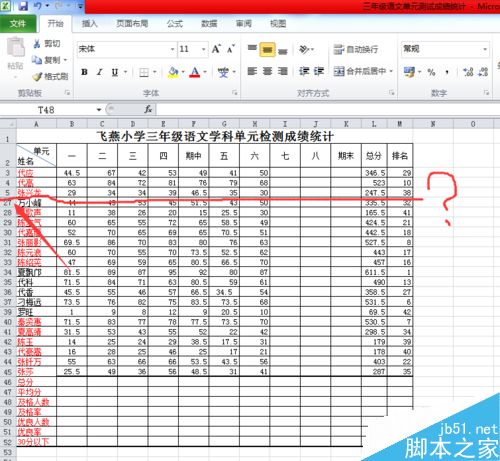Apply comma style
Screen dimensions: 500x461
coord(447,72)
